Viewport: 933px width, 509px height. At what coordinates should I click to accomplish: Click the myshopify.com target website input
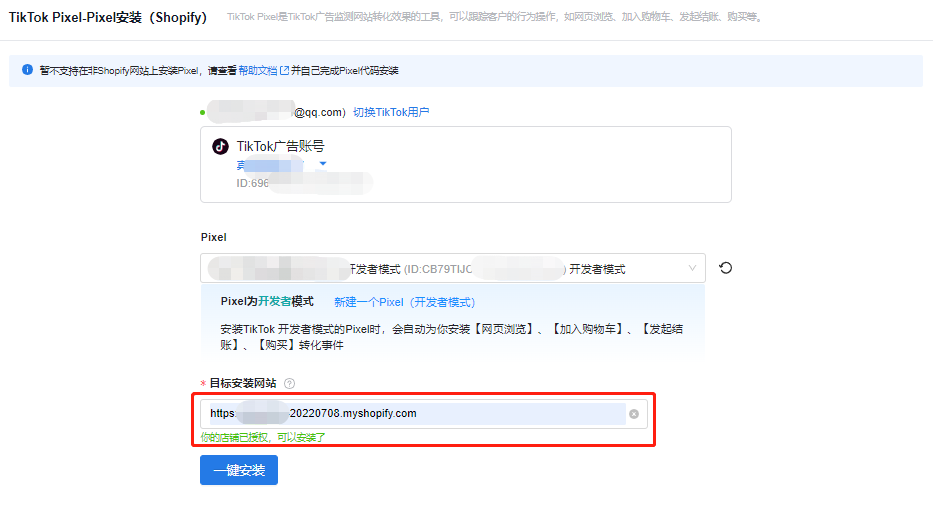tap(424, 414)
